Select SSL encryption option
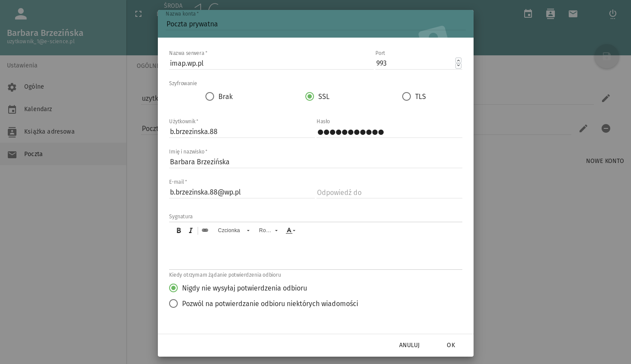The height and width of the screenshot is (364, 631). (x=317, y=96)
